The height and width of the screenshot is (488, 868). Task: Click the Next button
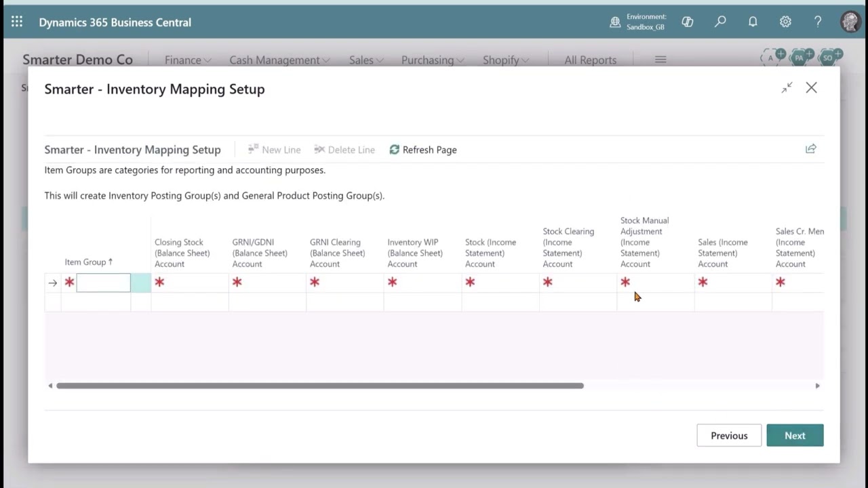[795, 436]
